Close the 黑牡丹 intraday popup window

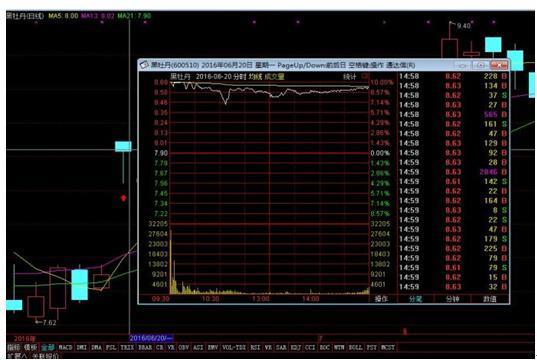pyautogui.click(x=499, y=65)
